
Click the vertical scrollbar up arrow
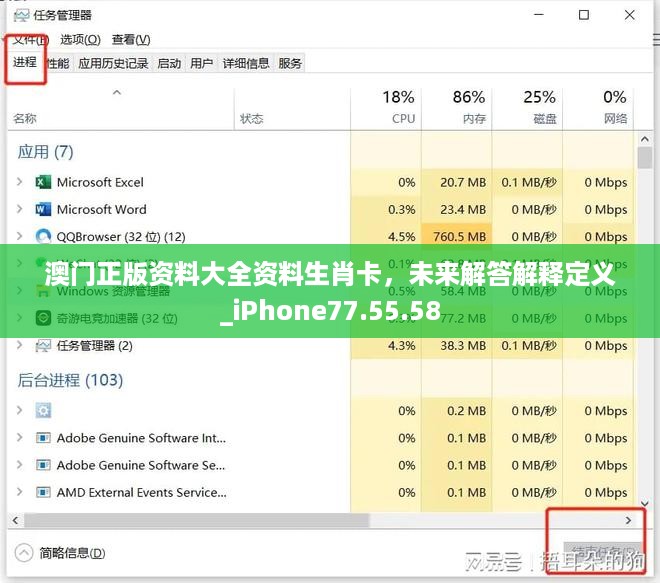pyautogui.click(x=644, y=138)
